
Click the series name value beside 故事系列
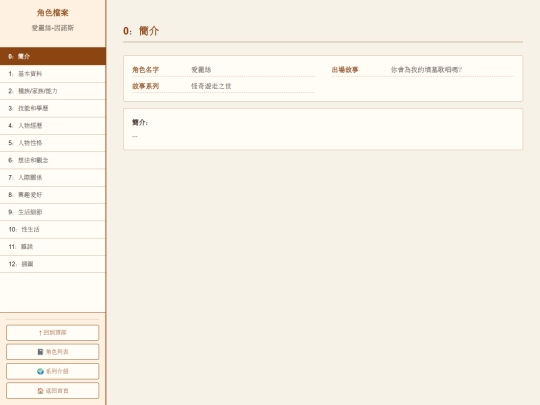211,86
